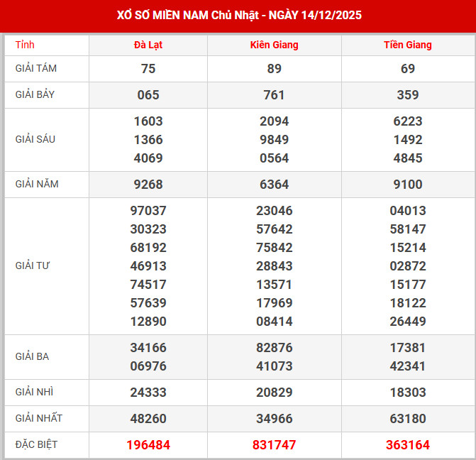Click the GIẢI NHẤT row label
Image resolution: width=476 pixels, height=460 pixels.
click(x=38, y=418)
